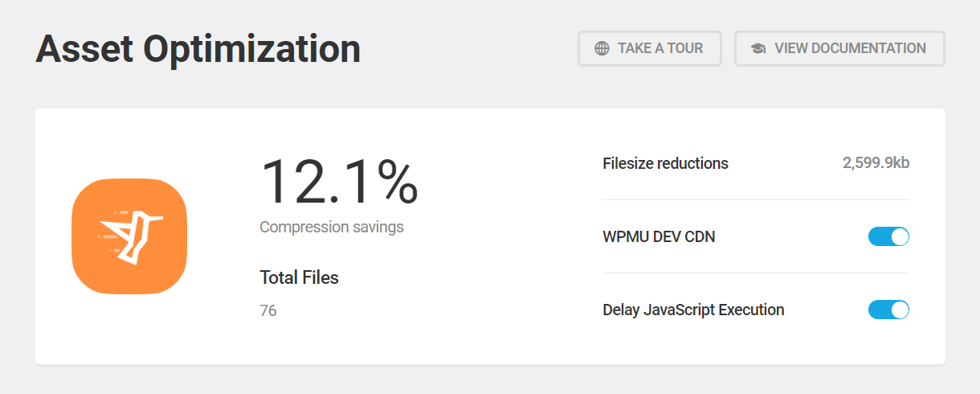Click the graduation cap documentation icon
Image resolution: width=980 pixels, height=394 pixels.
coord(758,48)
